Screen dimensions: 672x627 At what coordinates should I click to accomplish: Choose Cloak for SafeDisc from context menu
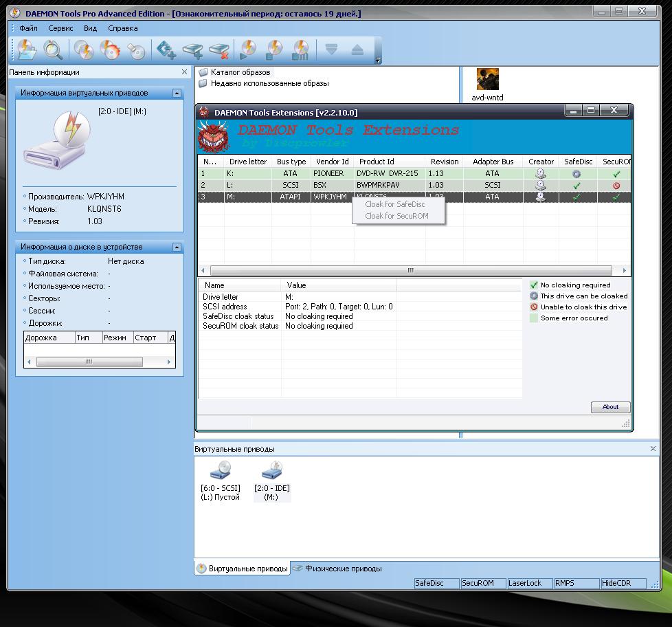click(398, 204)
